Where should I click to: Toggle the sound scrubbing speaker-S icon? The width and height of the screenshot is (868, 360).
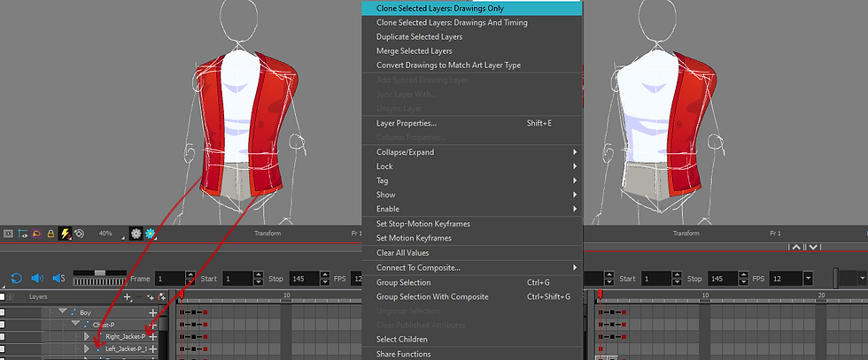tap(58, 278)
